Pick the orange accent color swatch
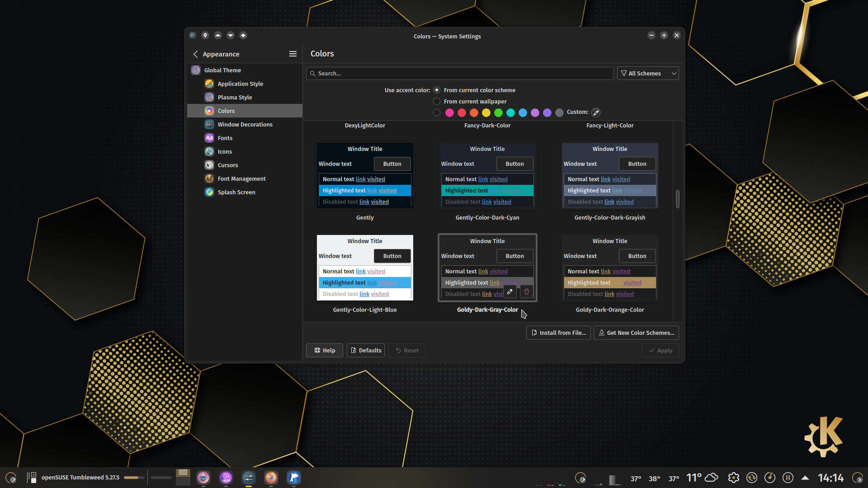868x488 pixels. [x=474, y=113]
